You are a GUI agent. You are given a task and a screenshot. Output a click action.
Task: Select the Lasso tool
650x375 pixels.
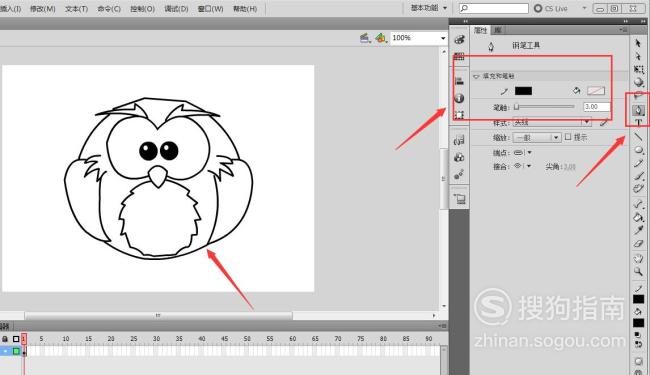(638, 96)
